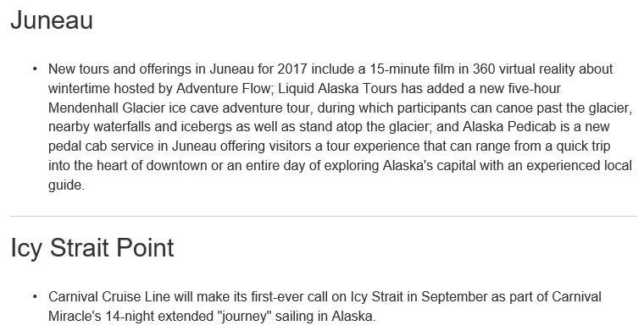Click the words "pedal cab service"
The width and height of the screenshot is (644, 331).
point(108,146)
